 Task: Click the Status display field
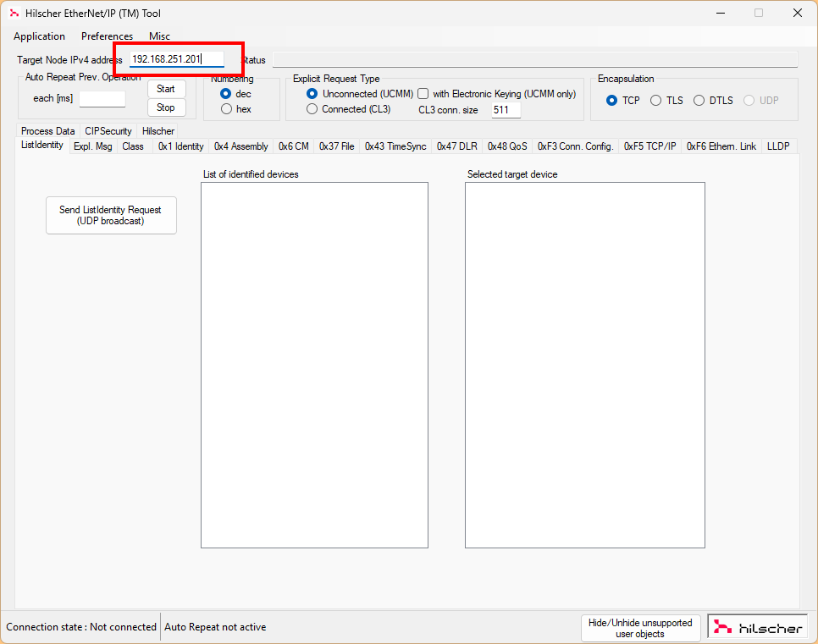[x=535, y=59]
